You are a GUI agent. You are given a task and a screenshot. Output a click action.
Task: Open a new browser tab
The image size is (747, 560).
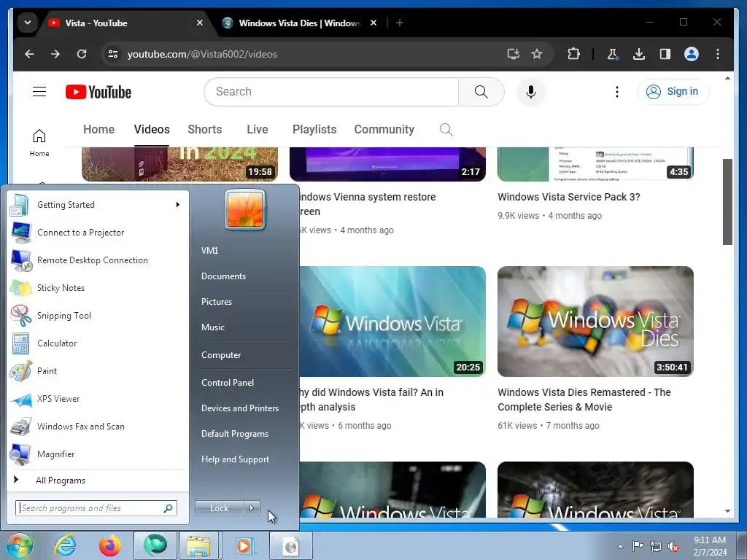400,23
